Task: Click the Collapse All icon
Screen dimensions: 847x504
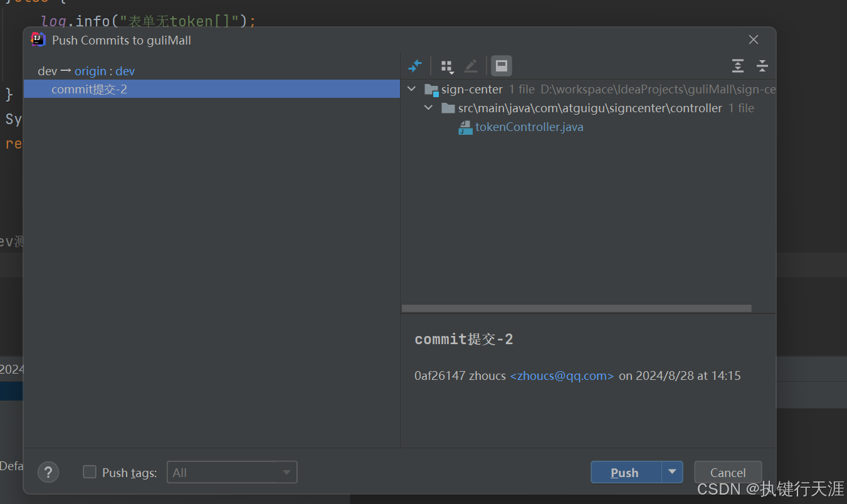Action: click(x=762, y=66)
